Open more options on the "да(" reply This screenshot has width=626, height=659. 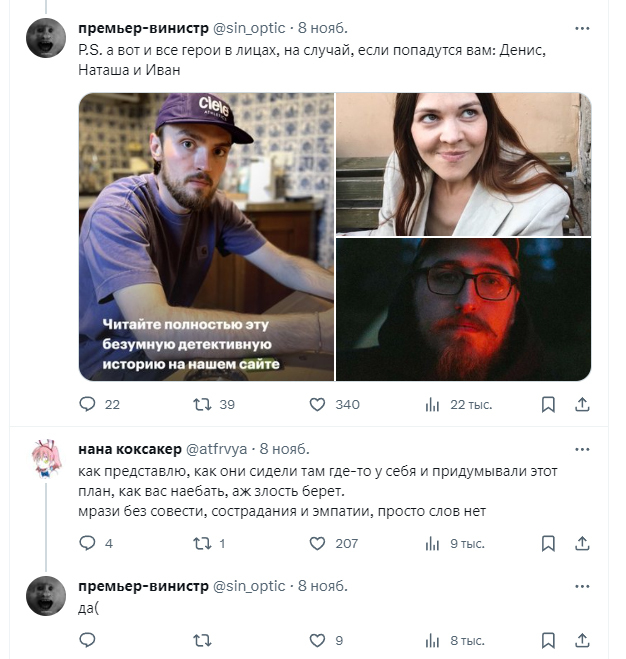click(x=583, y=585)
